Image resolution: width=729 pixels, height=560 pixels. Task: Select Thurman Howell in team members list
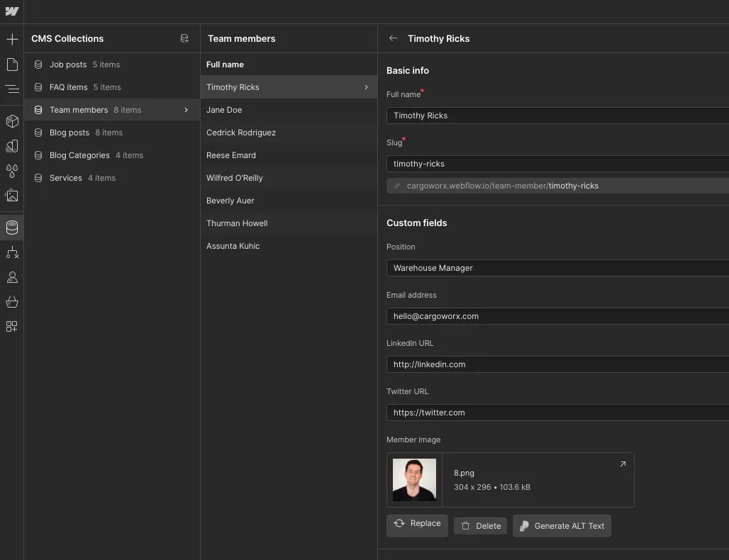[289, 223]
